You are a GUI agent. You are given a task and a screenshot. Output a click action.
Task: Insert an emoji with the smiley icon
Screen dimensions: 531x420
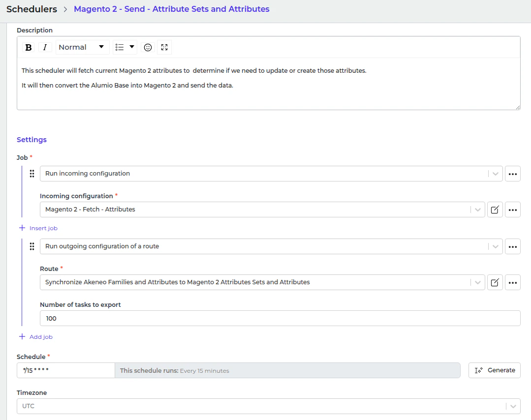148,47
